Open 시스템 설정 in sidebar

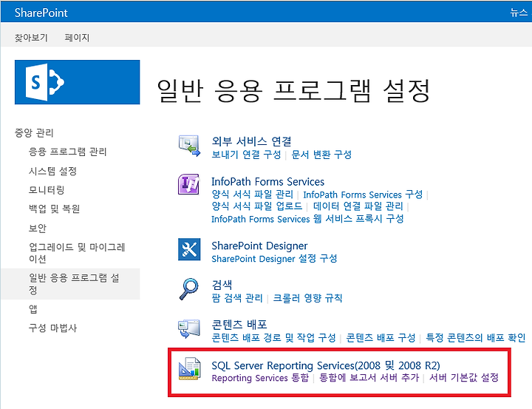click(52, 171)
